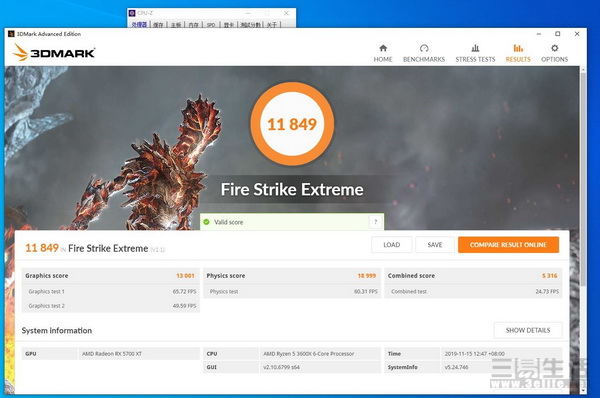Click the scrollbar down arrow in 3DMark
Screen dimensions: 600x398
click(x=583, y=390)
